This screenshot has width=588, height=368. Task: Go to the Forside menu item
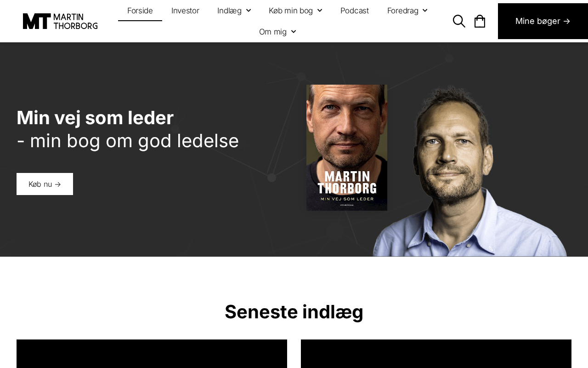click(140, 11)
